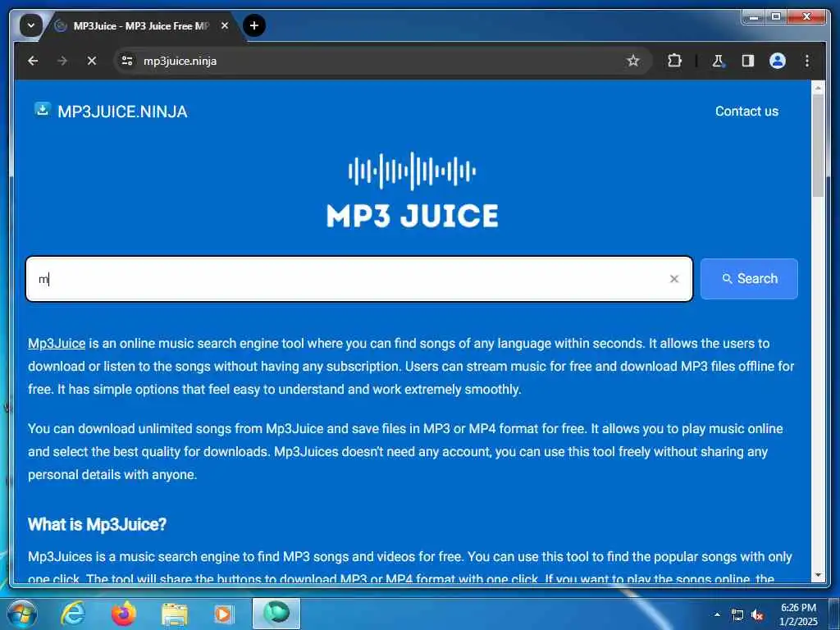Click the What is Mp3Juice? heading
The width and height of the screenshot is (840, 630).
coord(97,524)
